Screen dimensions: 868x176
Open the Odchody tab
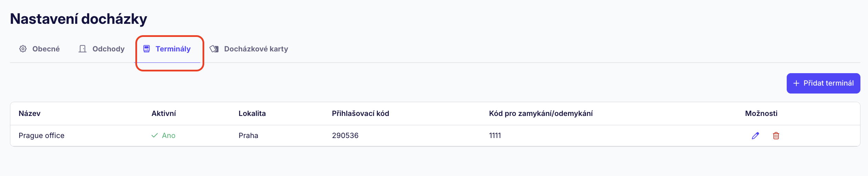click(108, 49)
